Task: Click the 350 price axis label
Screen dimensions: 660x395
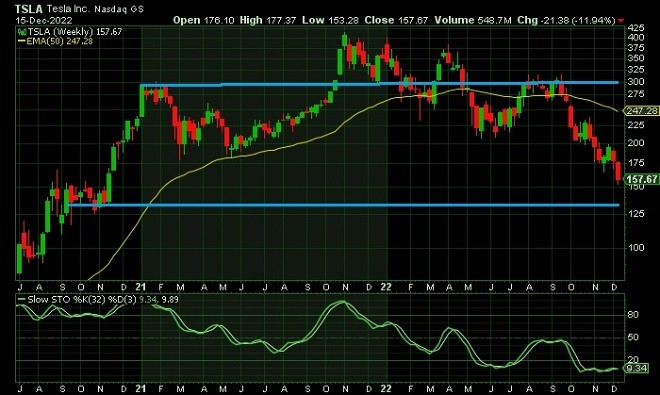Action: click(636, 58)
